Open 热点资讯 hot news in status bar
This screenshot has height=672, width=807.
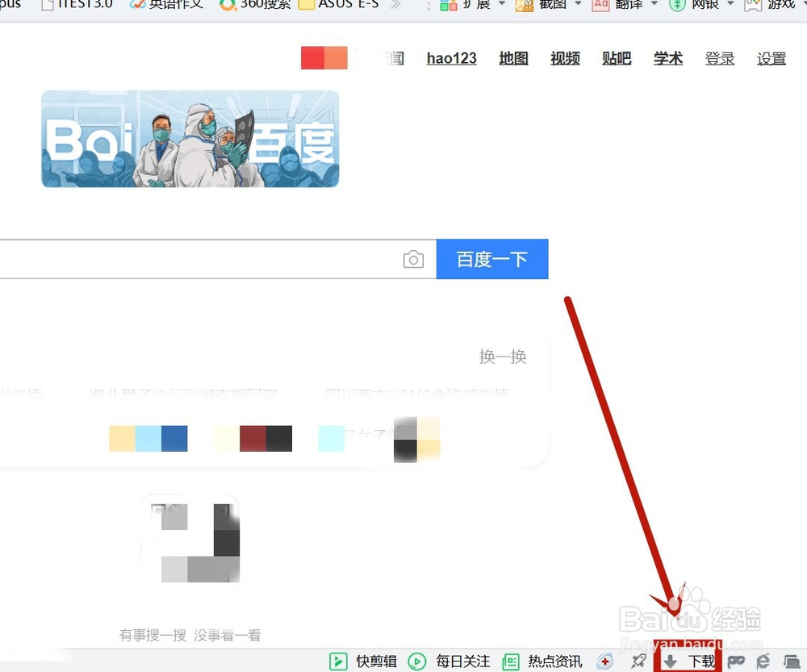(542, 661)
